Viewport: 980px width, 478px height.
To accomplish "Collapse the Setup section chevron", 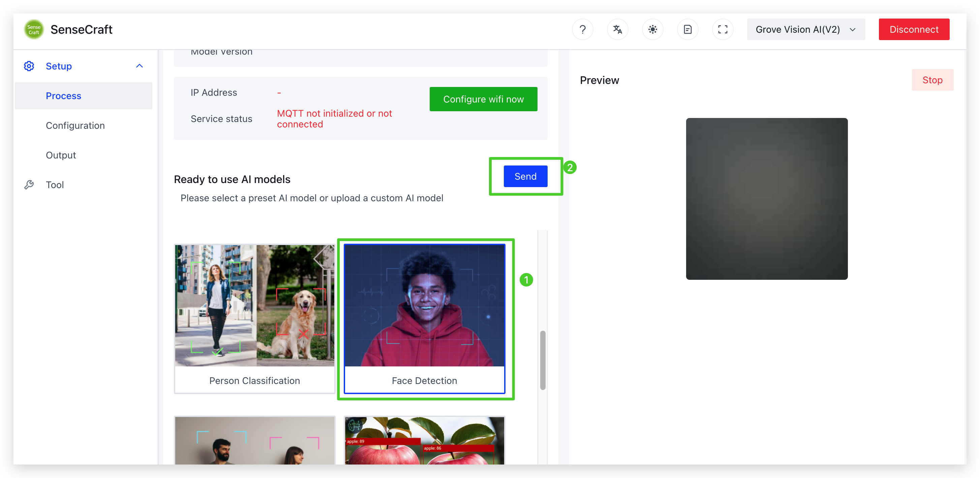I will click(140, 66).
